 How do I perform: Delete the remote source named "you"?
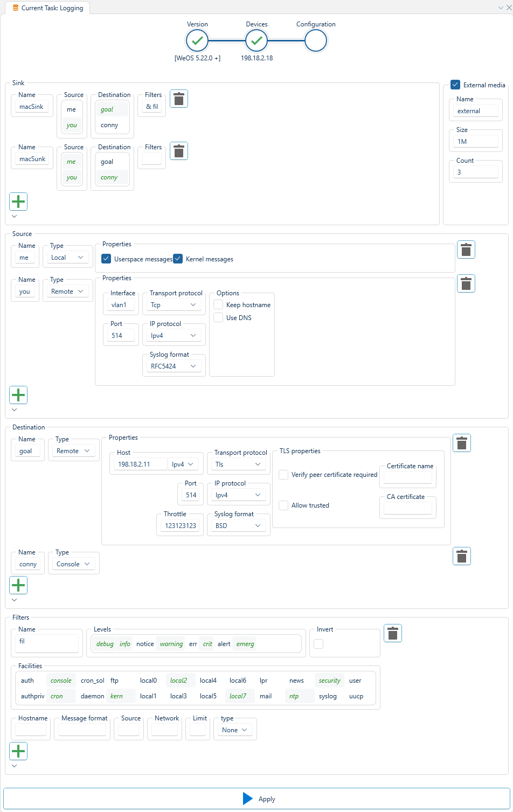pyautogui.click(x=466, y=283)
